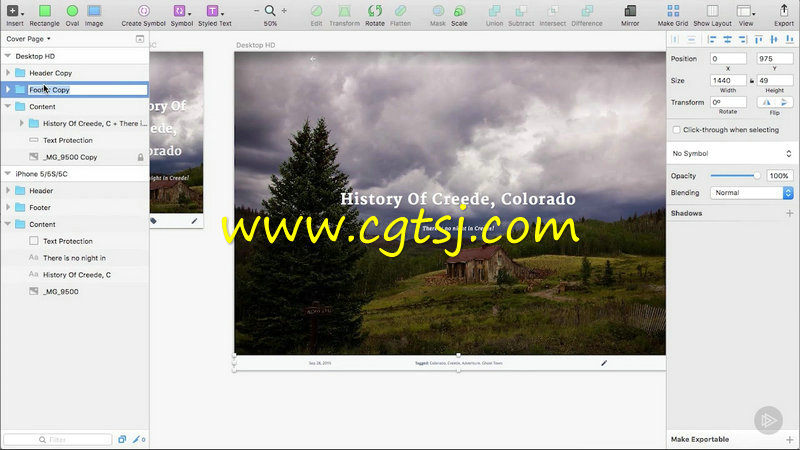
Task: Click the Opacity percentage field
Action: (x=779, y=176)
